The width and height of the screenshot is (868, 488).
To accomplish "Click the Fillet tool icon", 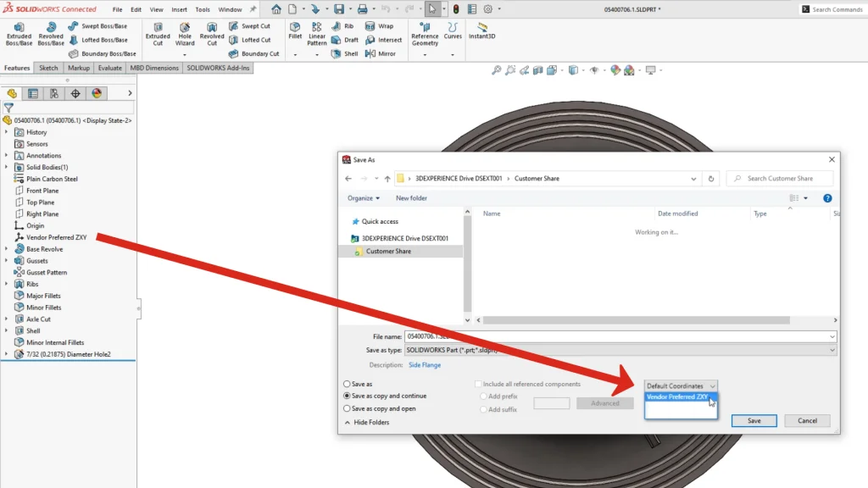I will coord(295,31).
